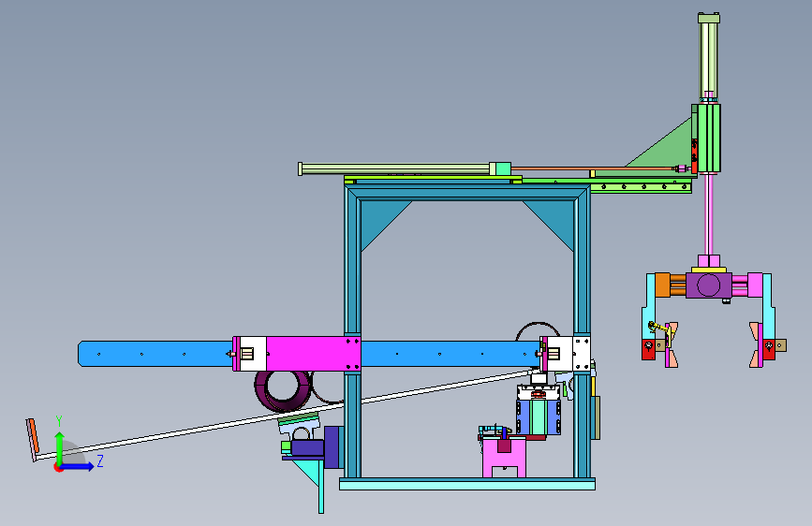
Task: Pick the horizontal light-green cylinder above the frame
Action: point(394,168)
